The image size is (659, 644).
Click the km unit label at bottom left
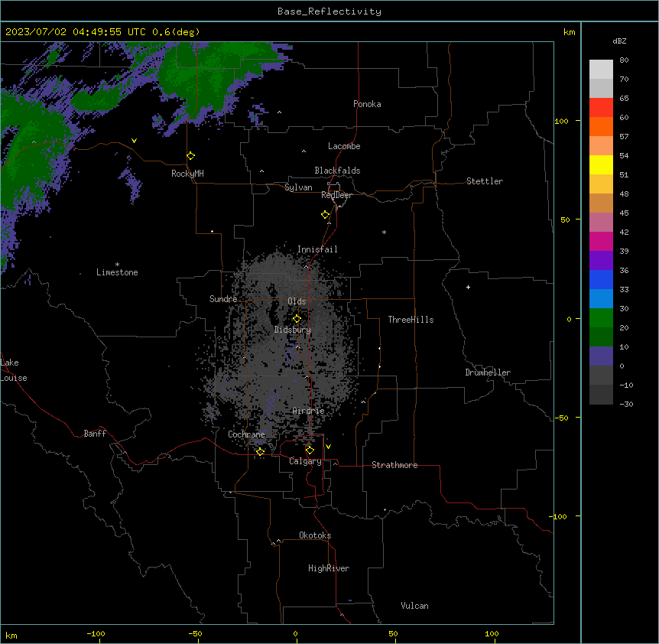(x=11, y=635)
